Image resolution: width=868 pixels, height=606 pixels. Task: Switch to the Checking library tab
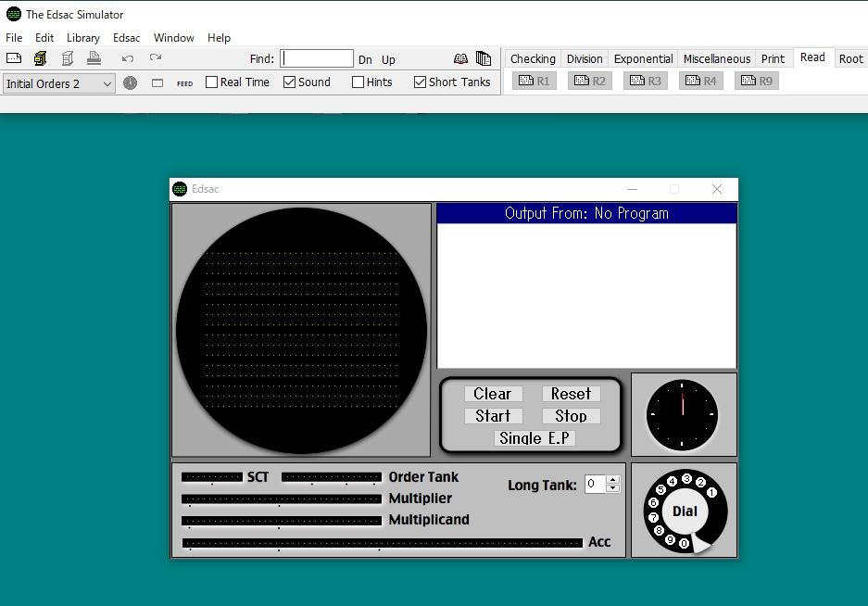[x=533, y=58]
